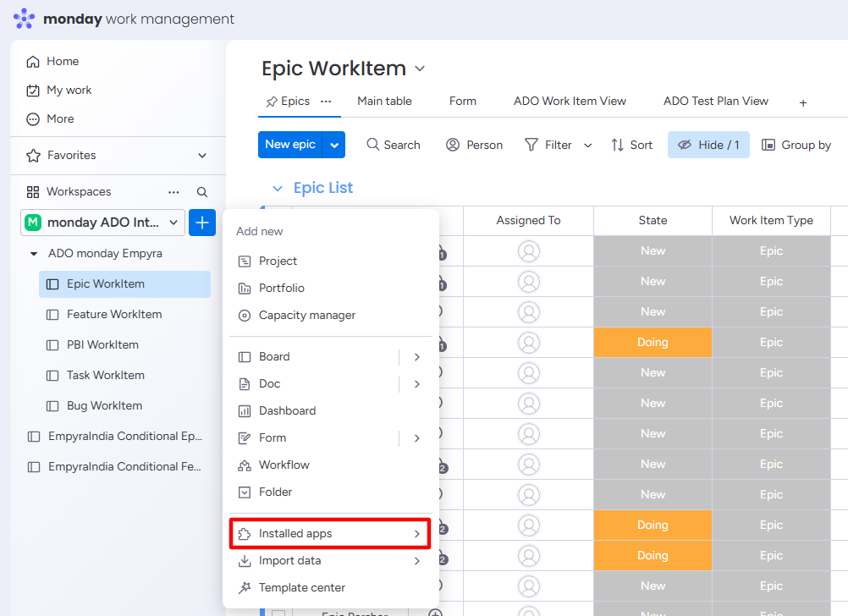
Task: Click the Capacity manager icon
Action: coord(245,316)
